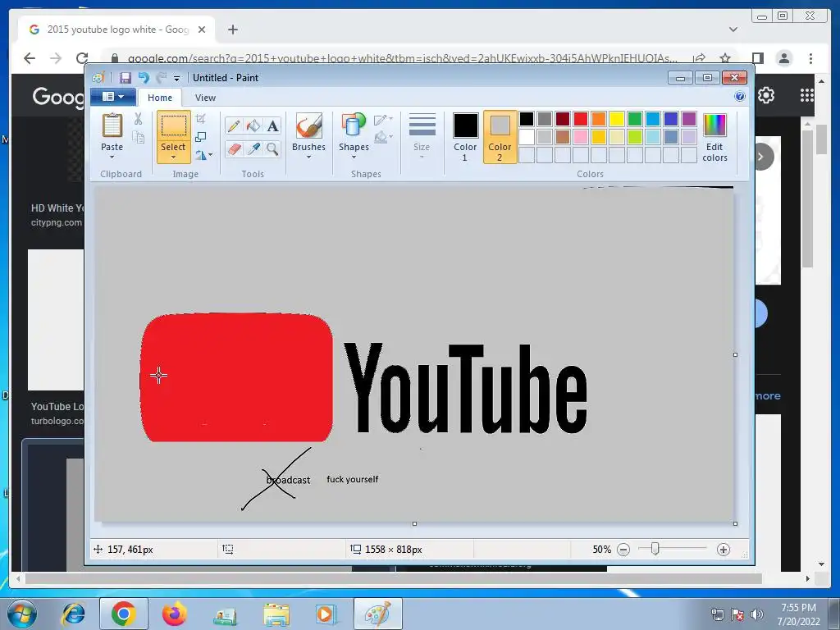Reload the page in Chrome
840x630 pixels.
coord(82,58)
